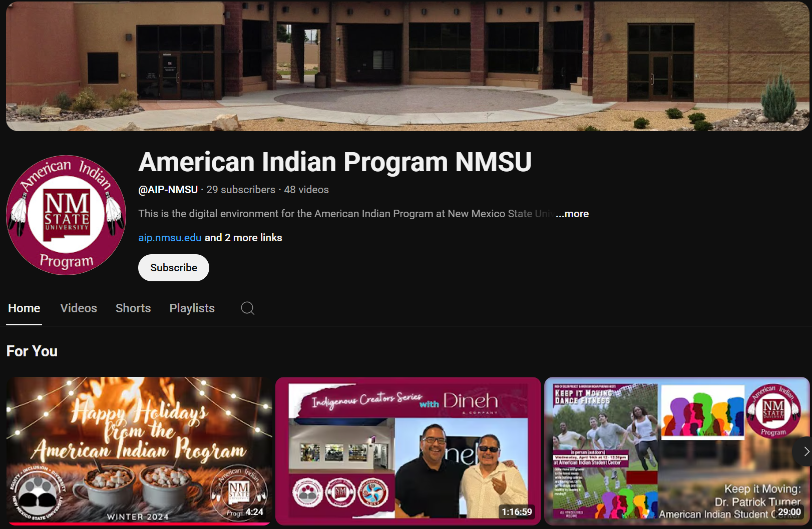Viewport: 812px width, 529px height.
Task: Switch to the Home tab
Action: tap(24, 308)
